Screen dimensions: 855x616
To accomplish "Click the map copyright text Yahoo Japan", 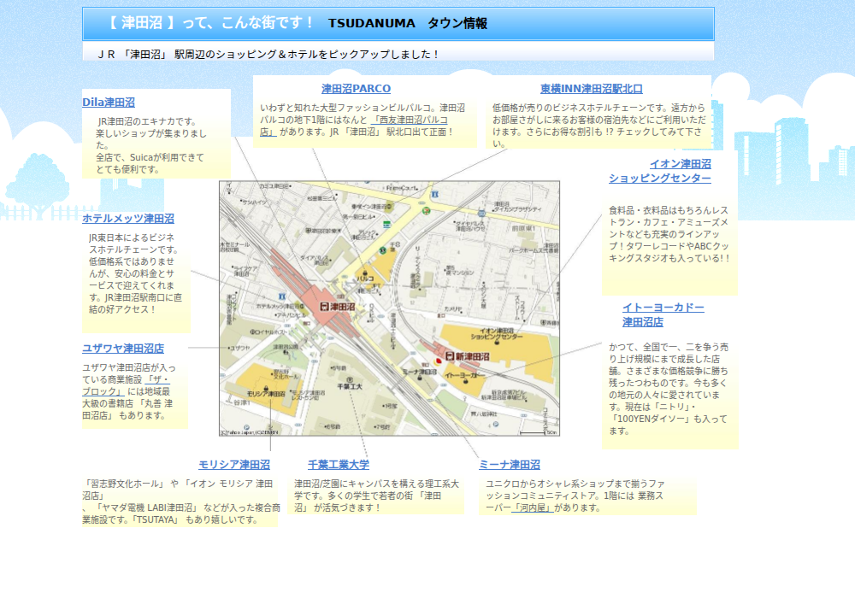I will [x=249, y=432].
